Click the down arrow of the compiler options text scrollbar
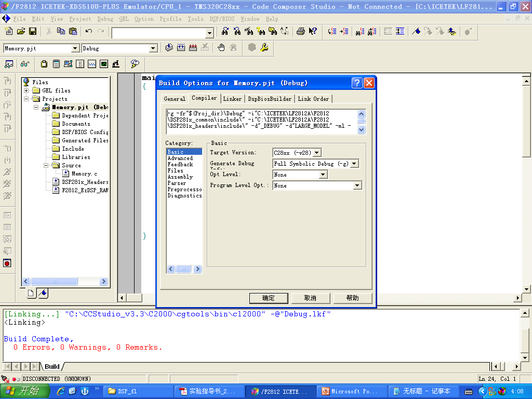 click(362, 129)
